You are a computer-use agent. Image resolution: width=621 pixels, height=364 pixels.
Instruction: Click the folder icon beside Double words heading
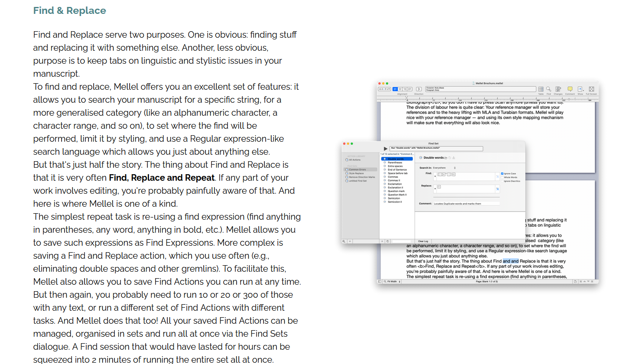[446, 158]
